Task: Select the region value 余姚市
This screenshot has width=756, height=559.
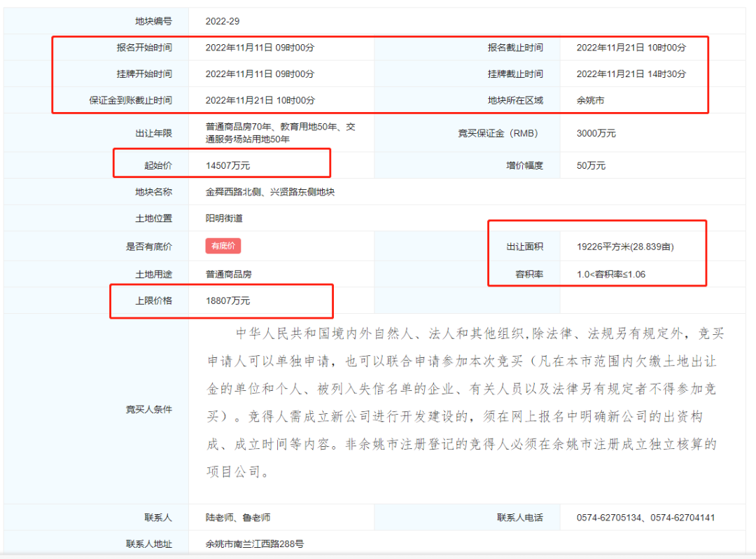Action: click(x=590, y=100)
